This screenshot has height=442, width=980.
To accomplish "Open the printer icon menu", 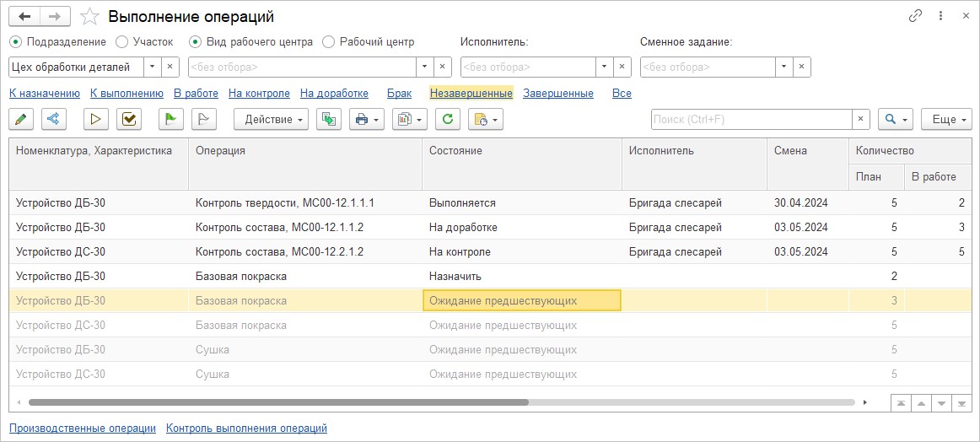I will tap(367, 120).
